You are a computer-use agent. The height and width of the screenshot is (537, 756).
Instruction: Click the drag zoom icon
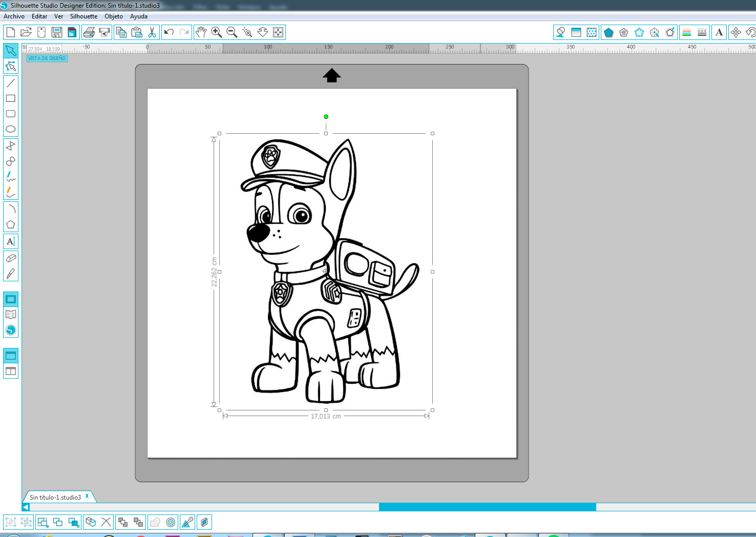pyautogui.click(x=263, y=32)
